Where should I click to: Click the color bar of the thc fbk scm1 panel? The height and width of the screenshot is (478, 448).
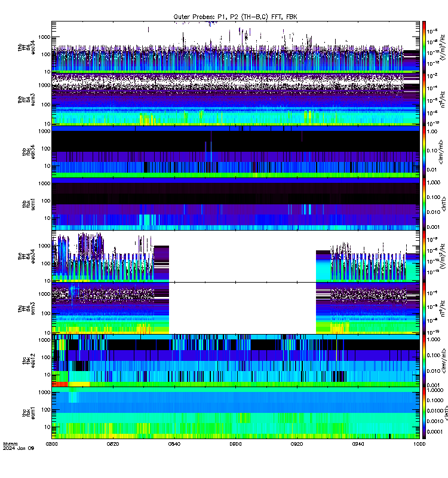pyautogui.click(x=424, y=413)
